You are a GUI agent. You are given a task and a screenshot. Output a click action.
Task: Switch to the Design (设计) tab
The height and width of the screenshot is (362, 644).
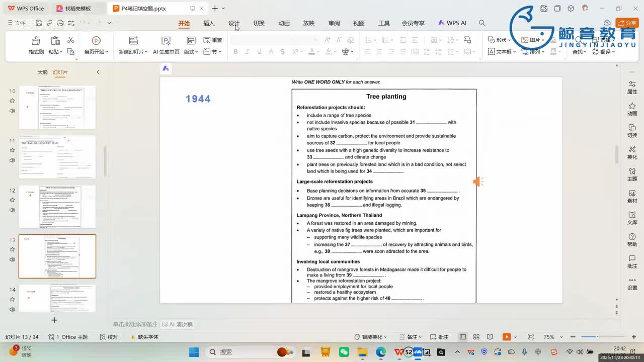[x=234, y=23]
